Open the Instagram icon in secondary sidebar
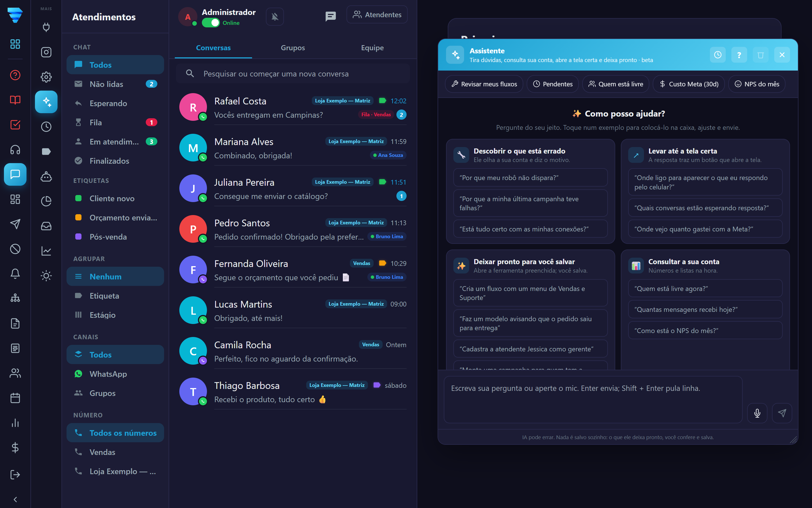This screenshot has height=508, width=812. [46, 52]
